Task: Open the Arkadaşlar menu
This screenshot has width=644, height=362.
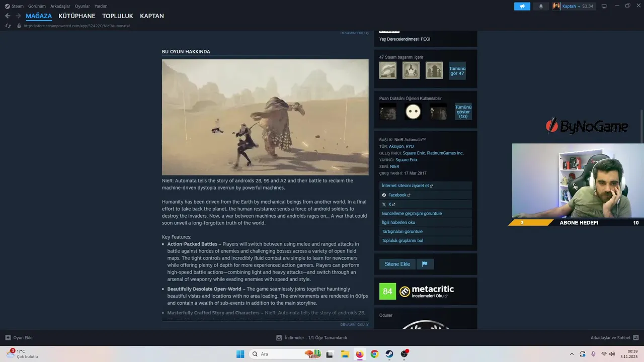Action: click(x=60, y=6)
